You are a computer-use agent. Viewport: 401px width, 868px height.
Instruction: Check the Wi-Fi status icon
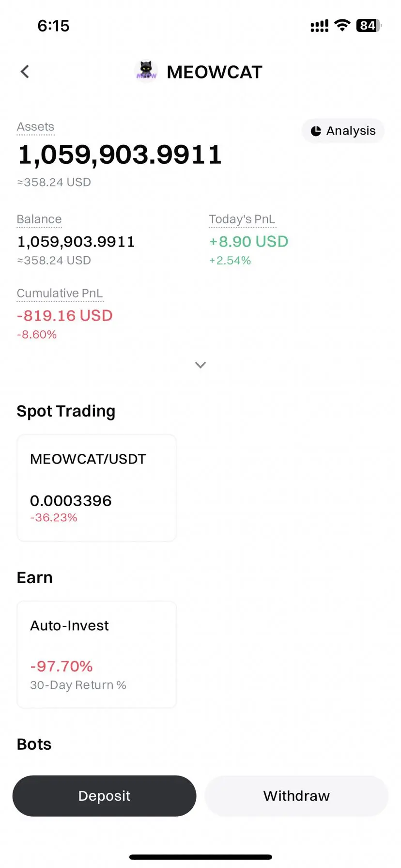342,26
